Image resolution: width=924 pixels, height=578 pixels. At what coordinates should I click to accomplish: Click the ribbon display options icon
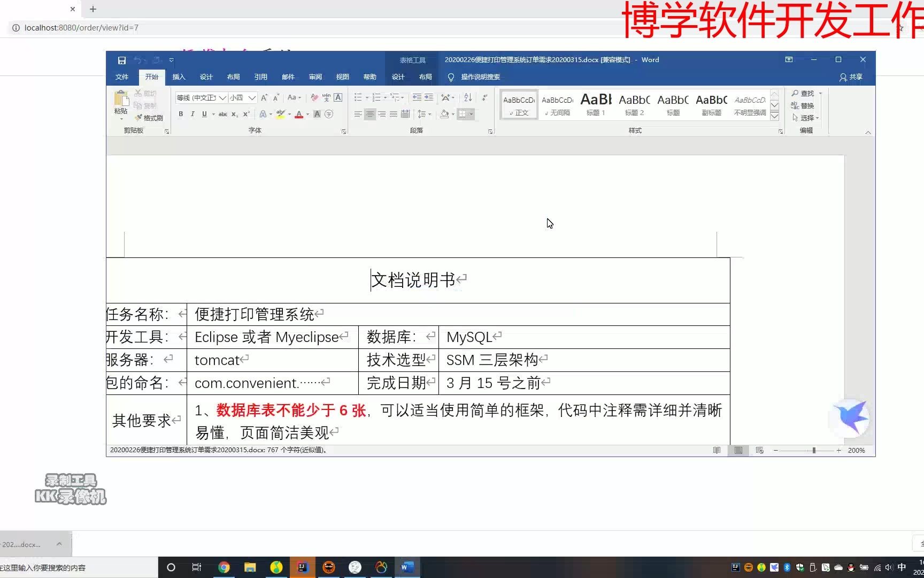click(789, 59)
